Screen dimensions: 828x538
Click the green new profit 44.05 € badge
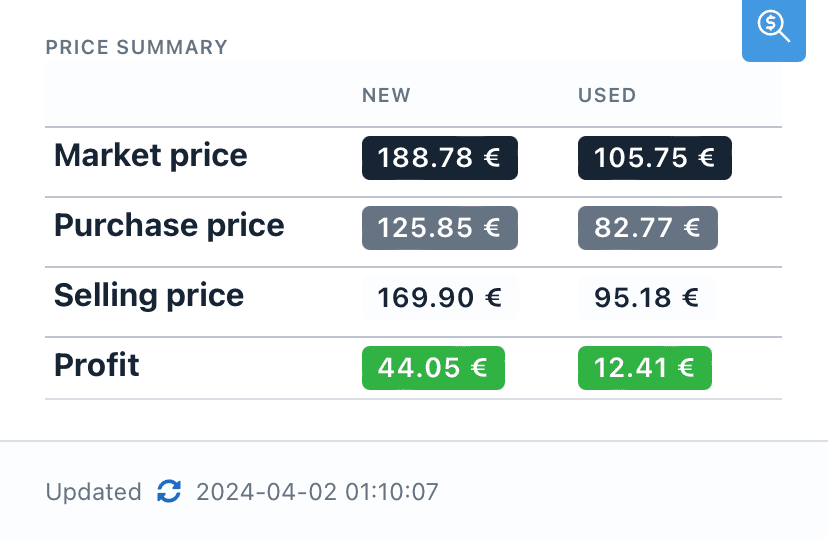point(433,368)
